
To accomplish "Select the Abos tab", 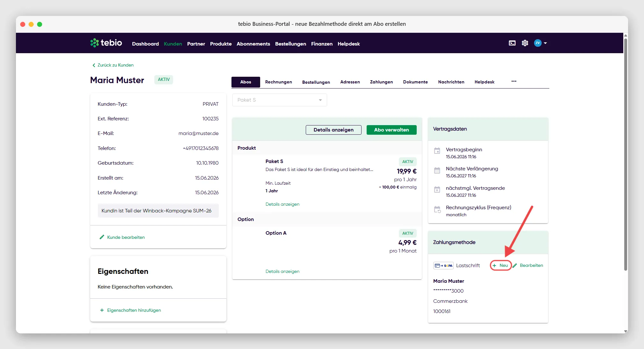I will (x=245, y=82).
